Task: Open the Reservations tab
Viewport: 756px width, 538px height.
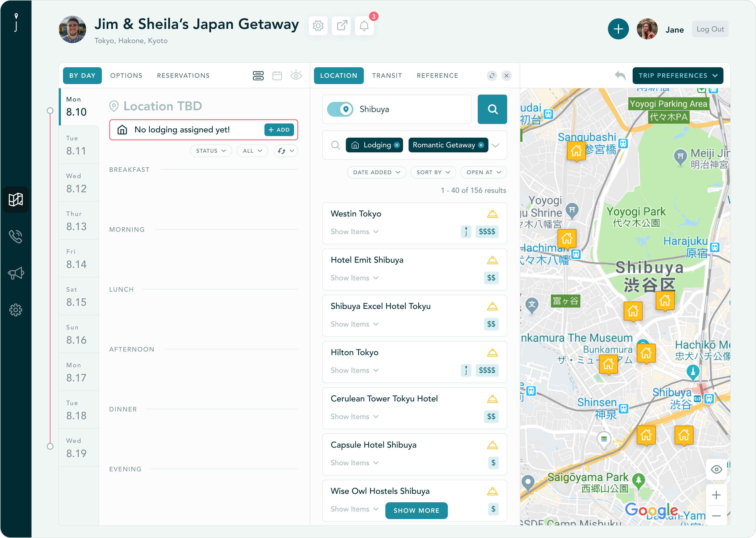Action: click(x=183, y=76)
